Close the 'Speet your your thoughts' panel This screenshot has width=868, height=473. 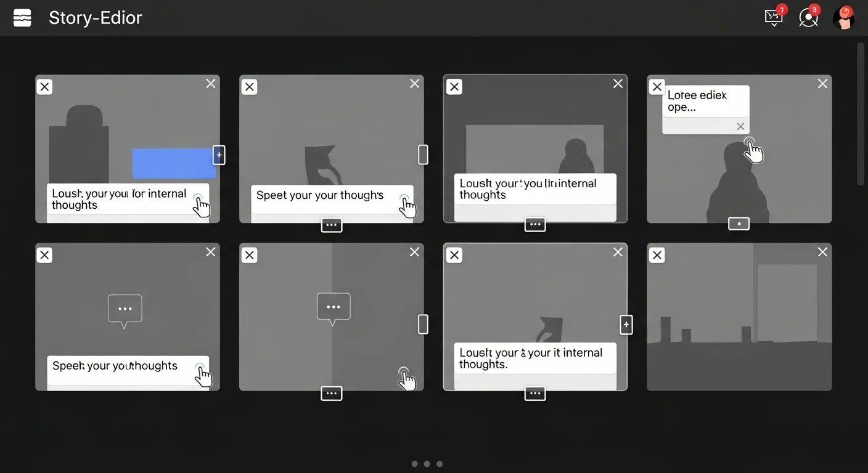pyautogui.click(x=414, y=83)
